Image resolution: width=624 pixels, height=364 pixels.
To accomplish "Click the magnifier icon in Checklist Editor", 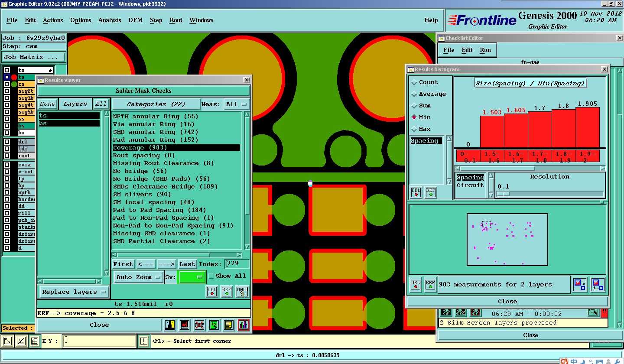I will [593, 311].
